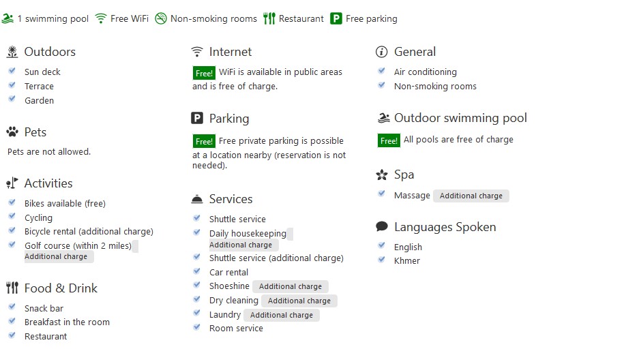Click the green Free! badge under Parking
Viewport: 641px width, 364px height.
point(204,141)
